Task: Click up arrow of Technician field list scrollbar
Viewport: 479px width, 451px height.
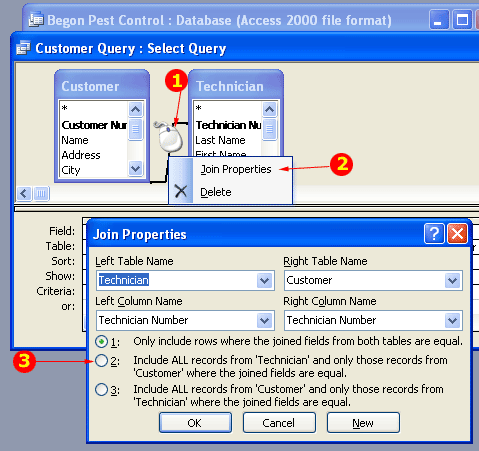Action: click(269, 109)
